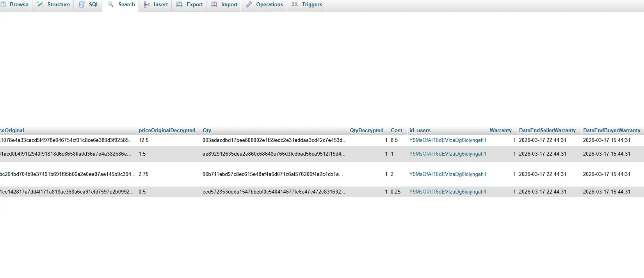Screen dimensions: 644x278
Task: Select the priceOriginalDecrypted cell showing 2.75
Action: [144, 174]
